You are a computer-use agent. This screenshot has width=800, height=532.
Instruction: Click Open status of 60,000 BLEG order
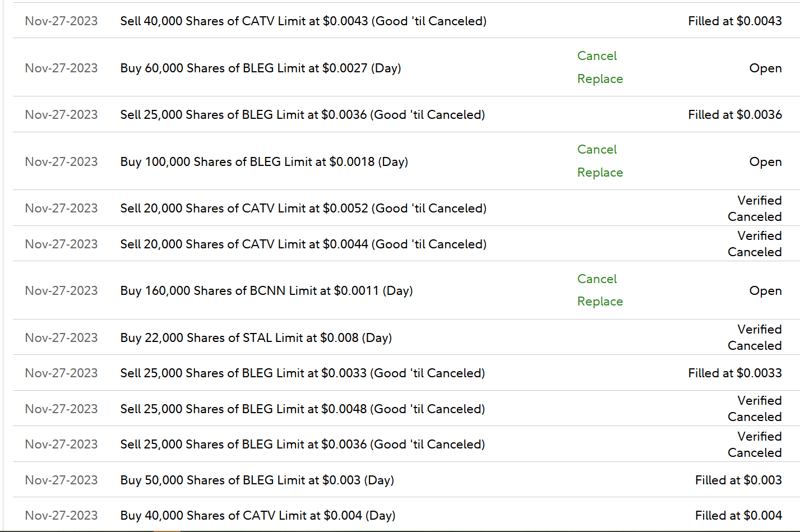[x=765, y=68]
